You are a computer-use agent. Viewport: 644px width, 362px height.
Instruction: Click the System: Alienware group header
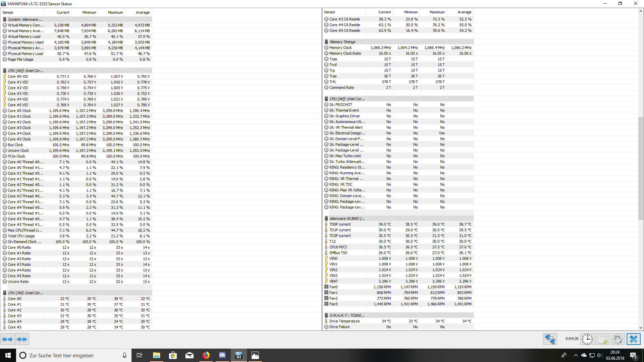click(25, 19)
